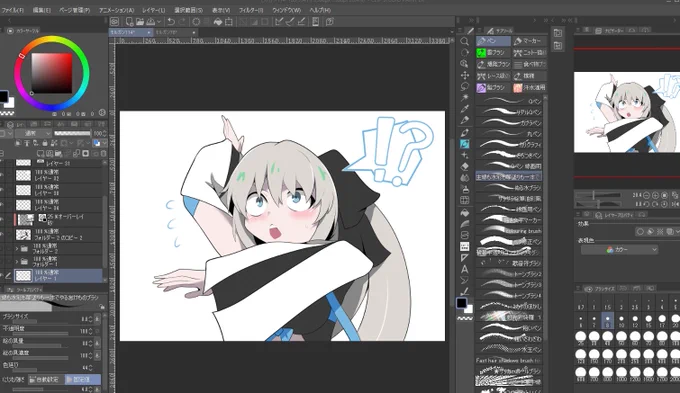This screenshot has width=680, height=393.
Task: Click the zoom in icon in Navigator panel
Action: coord(655,196)
